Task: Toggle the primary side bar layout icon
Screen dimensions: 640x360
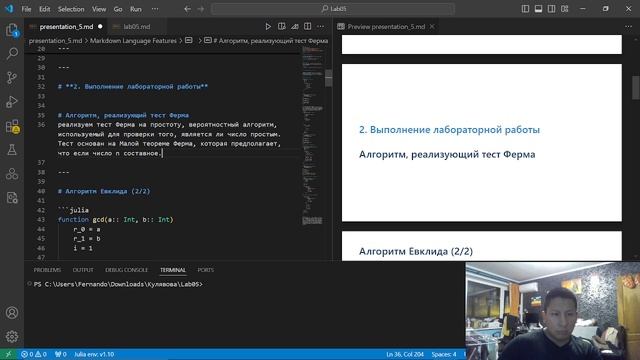Action: click(x=525, y=9)
